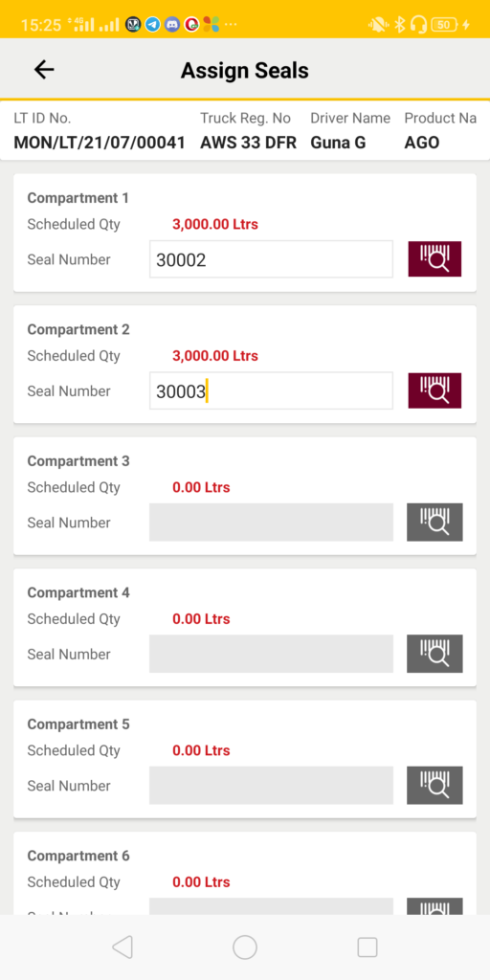This screenshot has height=980, width=490.
Task: Tap Android home circle button
Action: click(245, 947)
